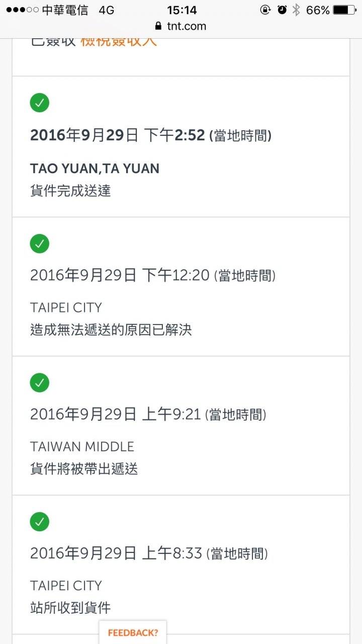Tap the green checkmark for the 12:20 entry
The height and width of the screenshot is (644, 362).
point(40,244)
